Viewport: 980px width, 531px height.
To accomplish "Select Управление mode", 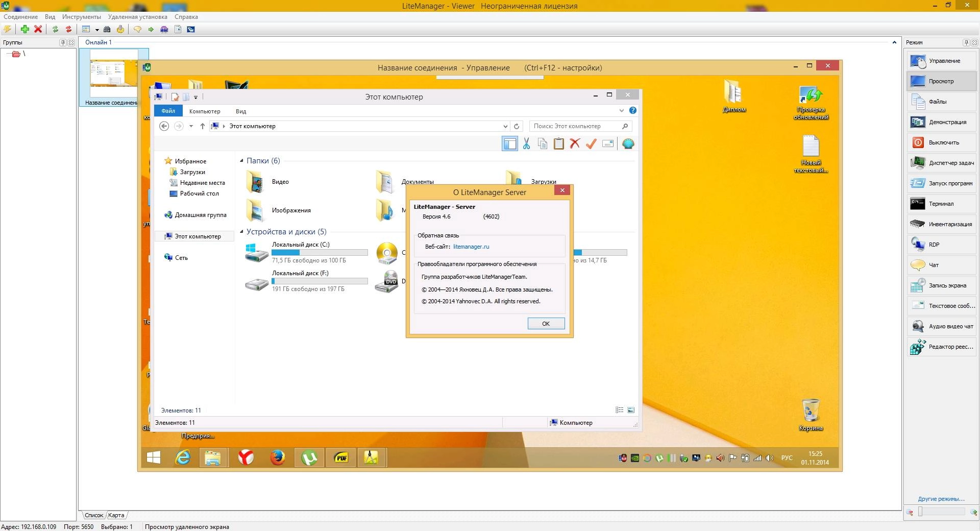I will point(942,61).
